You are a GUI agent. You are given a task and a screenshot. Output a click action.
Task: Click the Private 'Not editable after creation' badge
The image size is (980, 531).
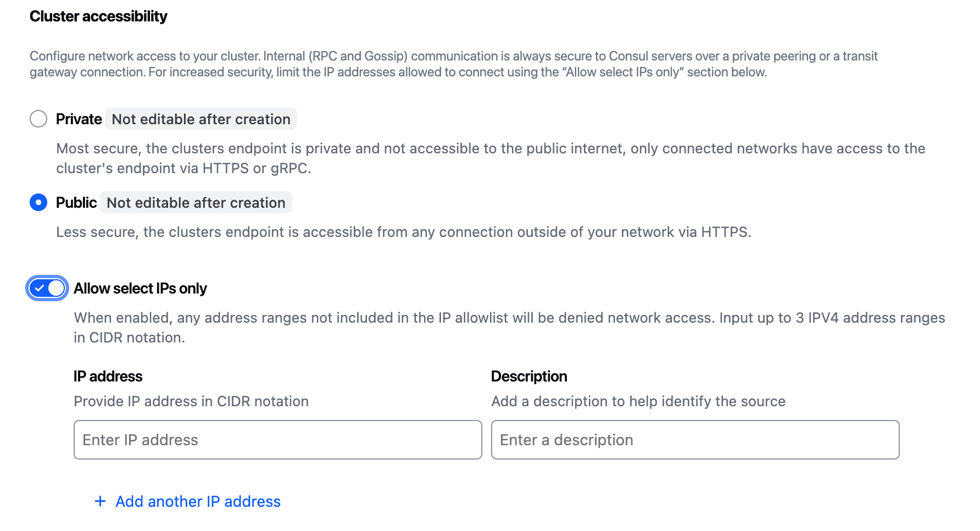(201, 119)
